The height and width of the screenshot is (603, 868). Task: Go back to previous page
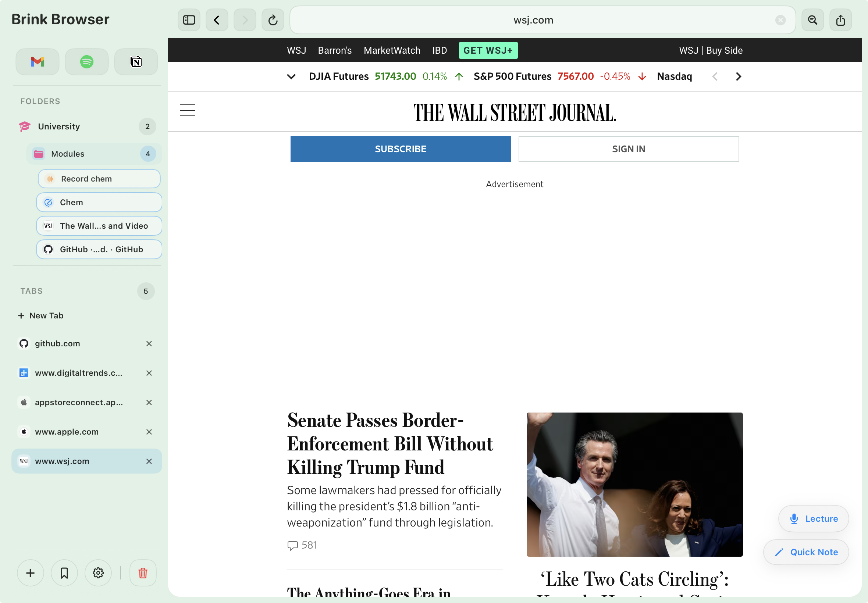pyautogui.click(x=217, y=20)
